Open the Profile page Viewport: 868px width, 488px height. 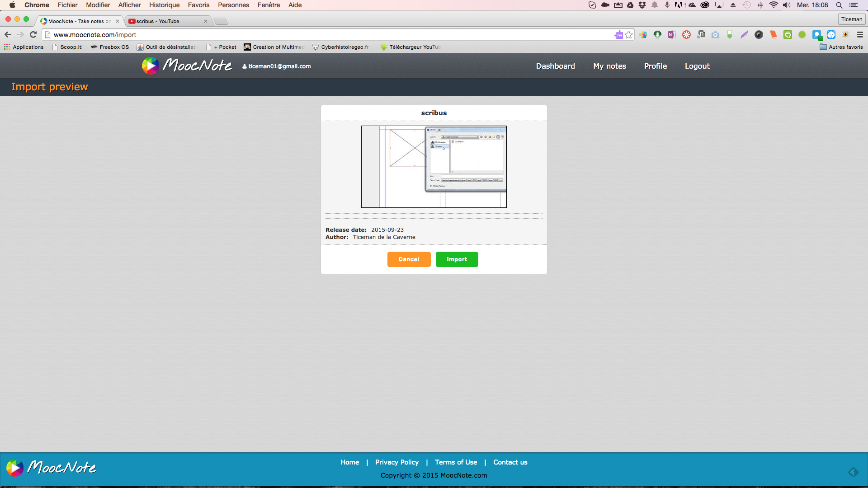click(x=656, y=66)
